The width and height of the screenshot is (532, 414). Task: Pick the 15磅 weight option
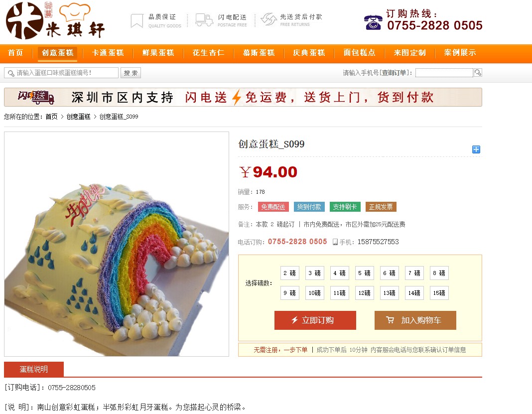(x=439, y=293)
